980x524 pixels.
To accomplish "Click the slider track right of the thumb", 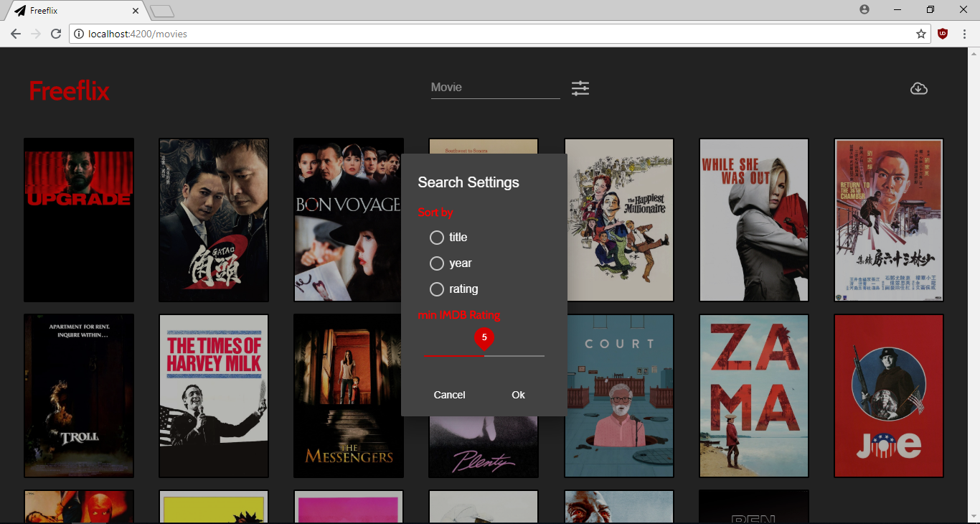I will [515, 355].
